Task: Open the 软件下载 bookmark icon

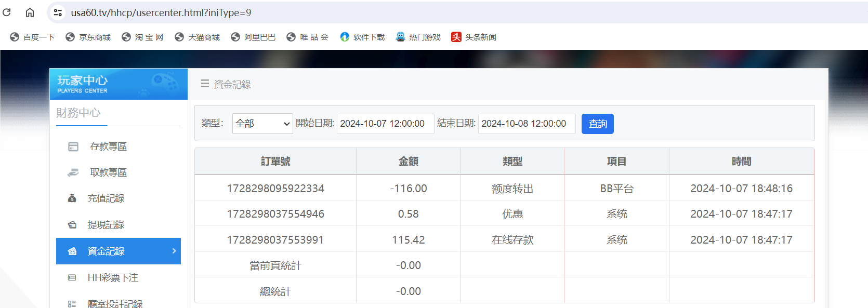Action: point(345,37)
